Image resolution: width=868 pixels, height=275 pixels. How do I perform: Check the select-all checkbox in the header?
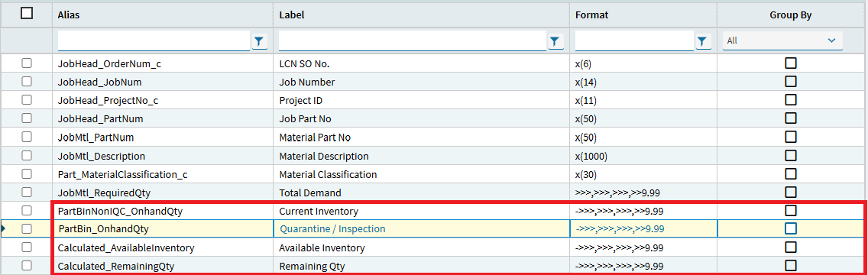(x=27, y=15)
